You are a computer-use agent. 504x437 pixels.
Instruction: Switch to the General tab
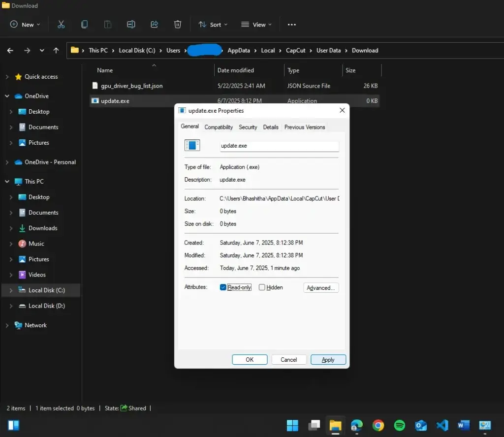click(x=189, y=126)
